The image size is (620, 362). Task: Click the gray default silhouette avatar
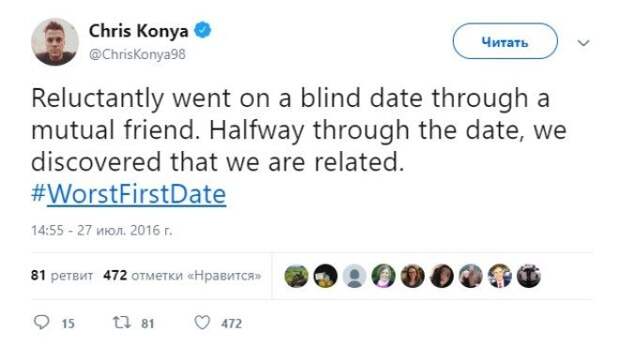354,276
